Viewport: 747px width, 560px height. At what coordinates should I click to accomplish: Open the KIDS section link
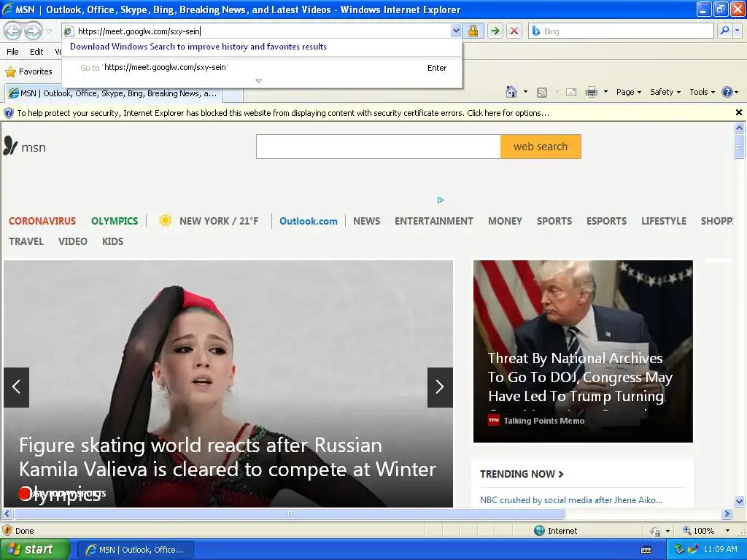(112, 241)
